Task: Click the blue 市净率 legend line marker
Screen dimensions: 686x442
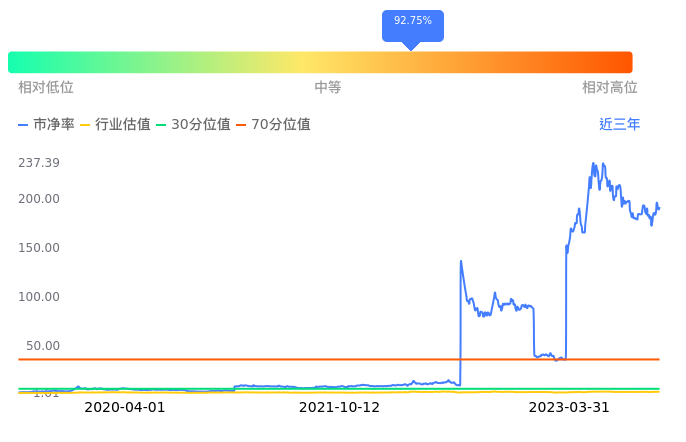Action: point(24,125)
